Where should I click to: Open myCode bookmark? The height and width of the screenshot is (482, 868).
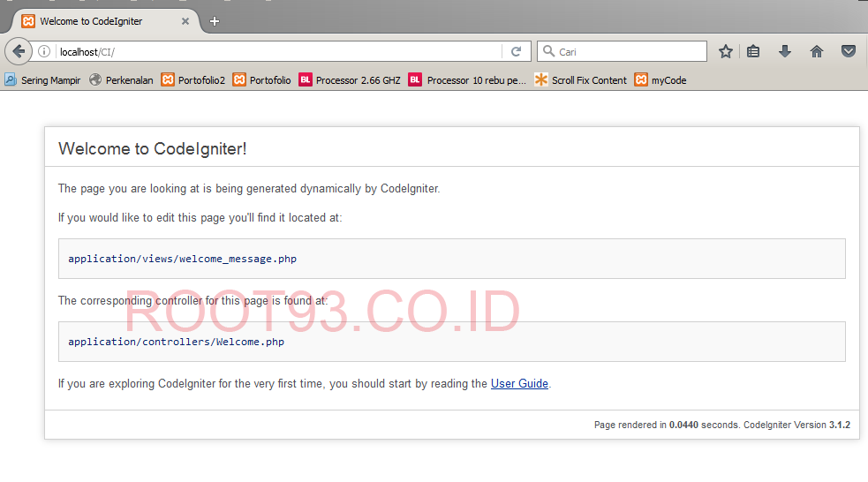(660, 80)
